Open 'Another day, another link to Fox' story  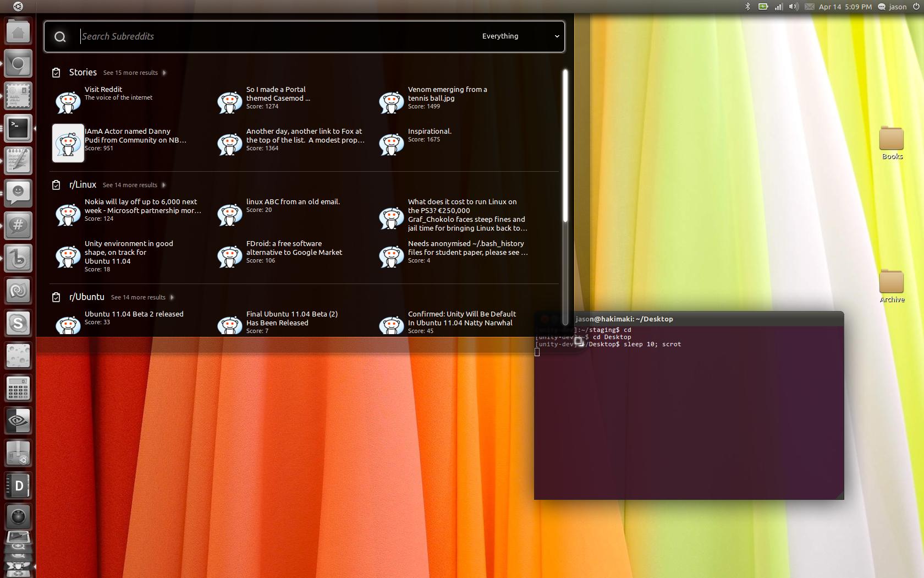tap(291, 143)
